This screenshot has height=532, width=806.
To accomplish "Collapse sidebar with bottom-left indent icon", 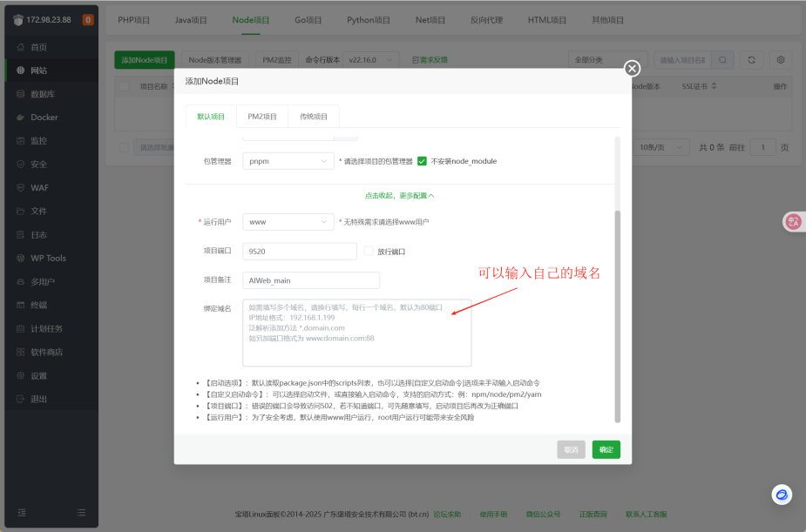I will click(x=22, y=513).
